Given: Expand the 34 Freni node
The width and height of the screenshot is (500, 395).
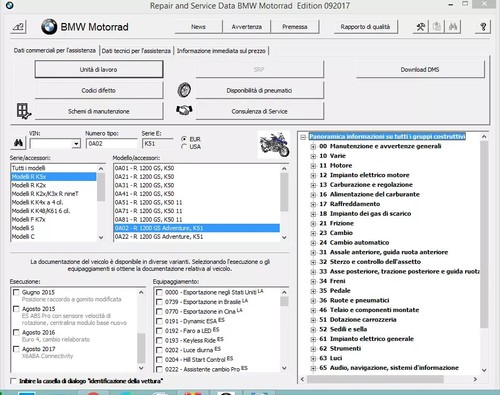Looking at the screenshot, I should click(313, 281).
